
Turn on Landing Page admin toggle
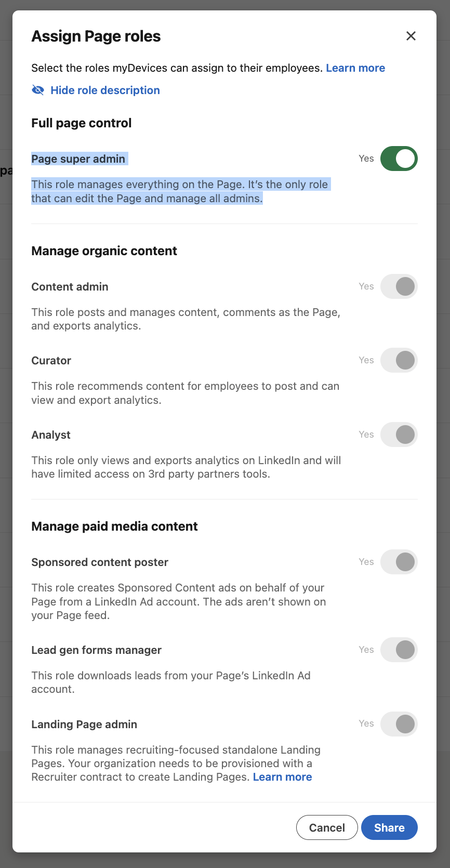(399, 724)
